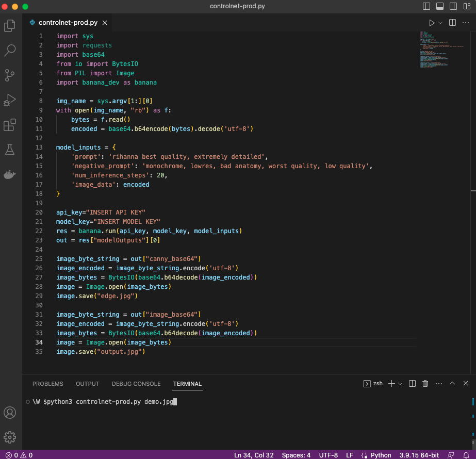Screen dimensions: 476x459
Task: Expand the run button dropdown arrow
Action: pyautogui.click(x=440, y=23)
